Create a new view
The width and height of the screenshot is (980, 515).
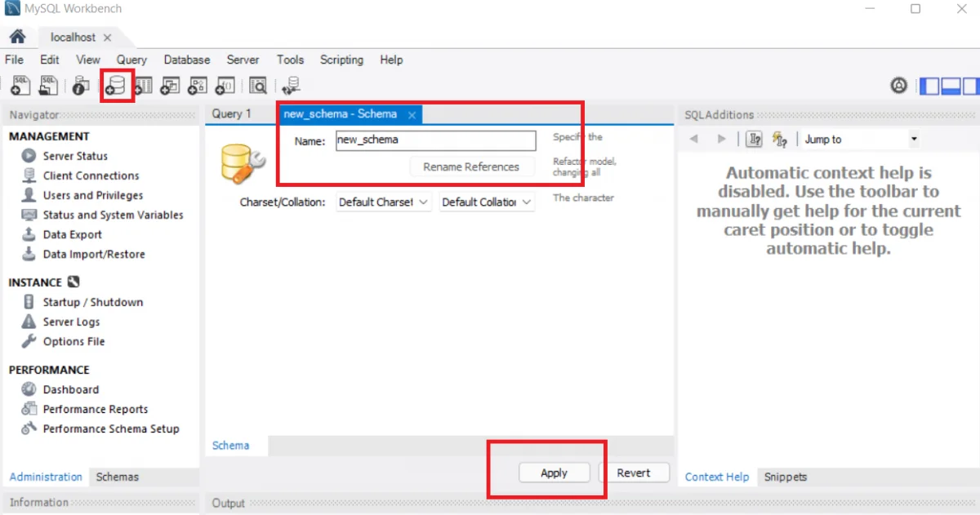coord(170,85)
